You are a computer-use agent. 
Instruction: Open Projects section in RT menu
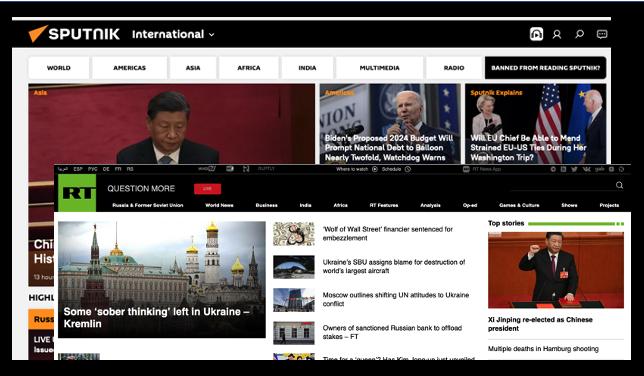609,205
